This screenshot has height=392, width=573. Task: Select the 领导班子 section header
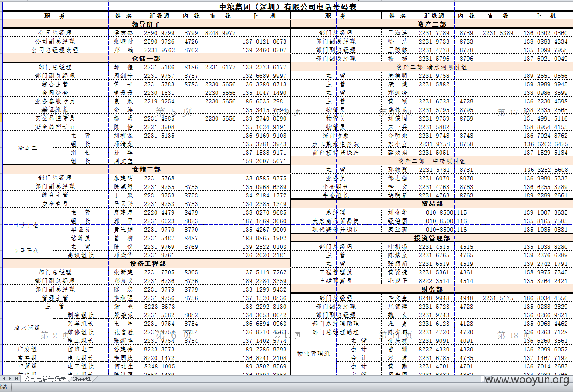click(146, 24)
